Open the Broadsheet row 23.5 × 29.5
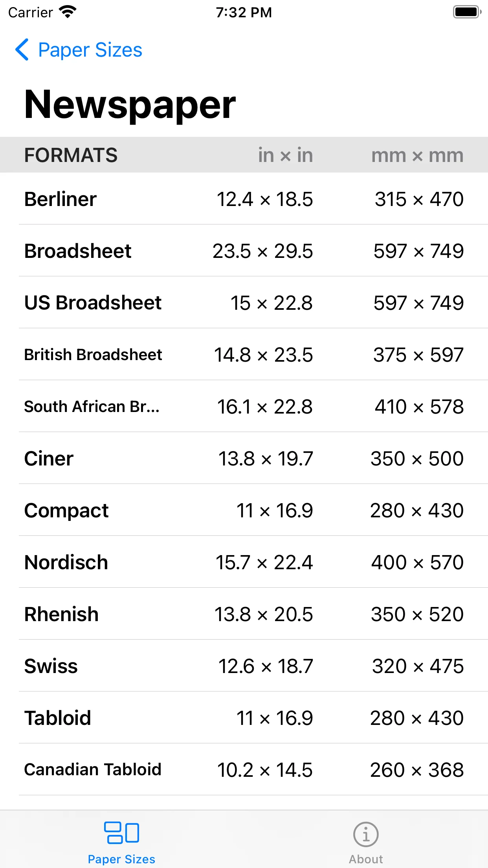The height and width of the screenshot is (868, 488). [244, 250]
